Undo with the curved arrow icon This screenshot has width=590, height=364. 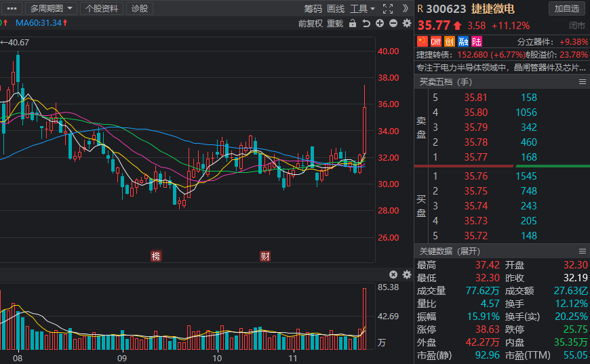click(x=366, y=23)
